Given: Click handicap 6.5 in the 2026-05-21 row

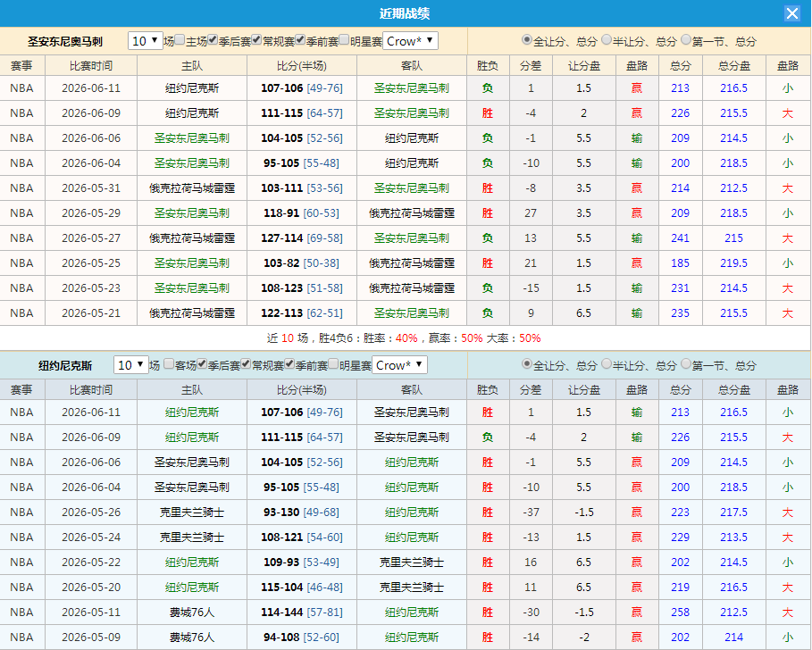Looking at the screenshot, I should 583,313.
